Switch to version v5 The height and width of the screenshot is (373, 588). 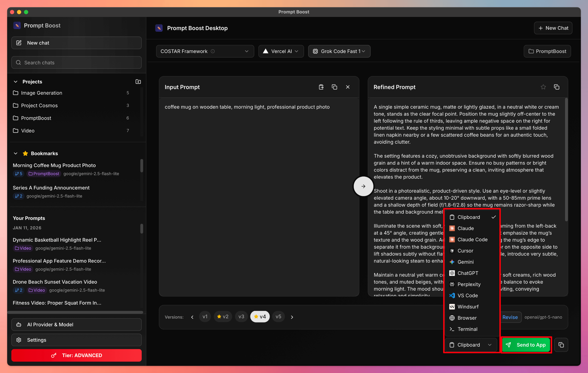pyautogui.click(x=278, y=317)
